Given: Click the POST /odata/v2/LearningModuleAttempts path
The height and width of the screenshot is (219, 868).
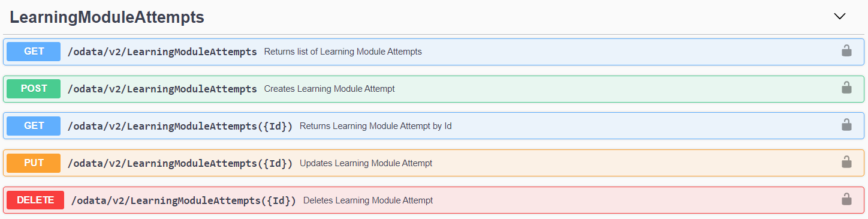Looking at the screenshot, I should 162,89.
